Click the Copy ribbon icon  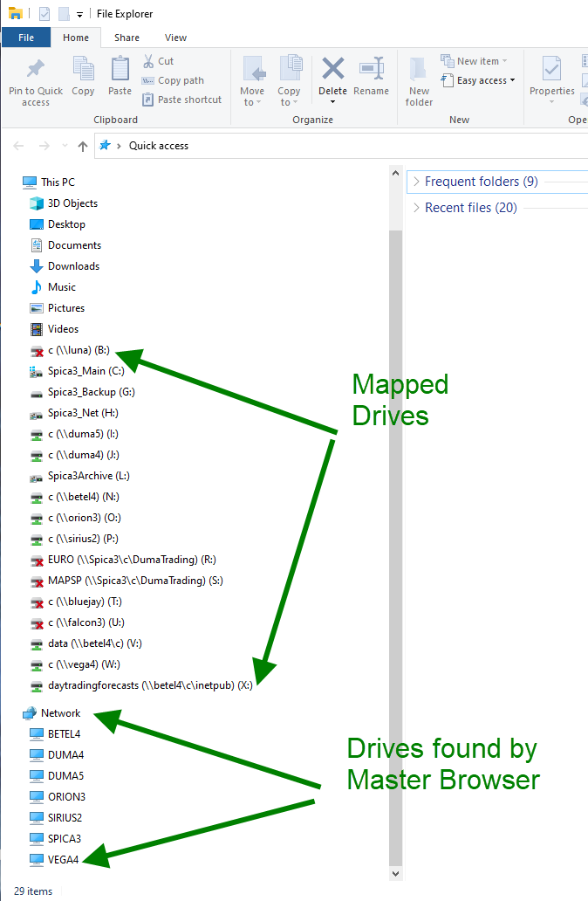[83, 68]
